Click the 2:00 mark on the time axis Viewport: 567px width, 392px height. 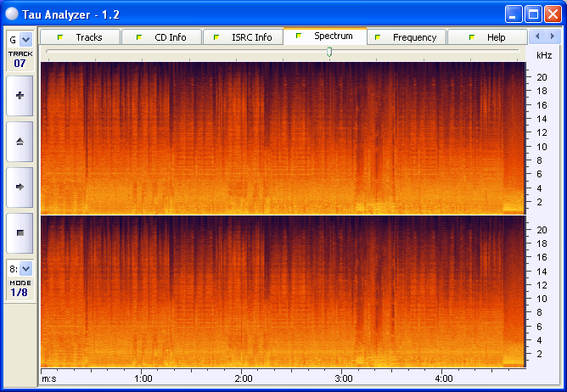(x=244, y=378)
